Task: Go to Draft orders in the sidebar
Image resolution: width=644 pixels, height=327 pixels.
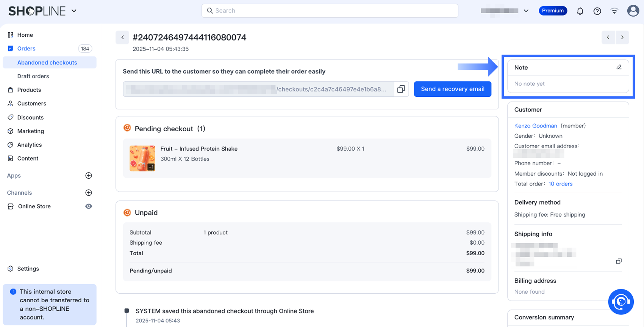Action: click(x=33, y=76)
